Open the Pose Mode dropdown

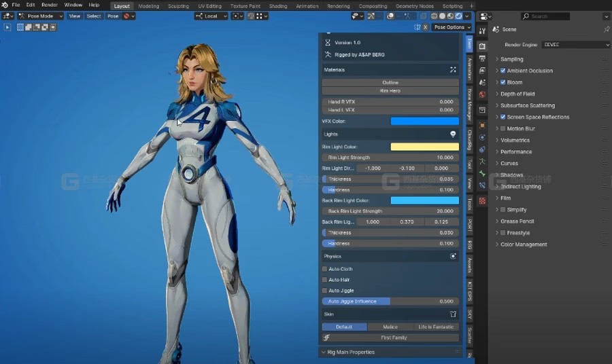tap(39, 16)
